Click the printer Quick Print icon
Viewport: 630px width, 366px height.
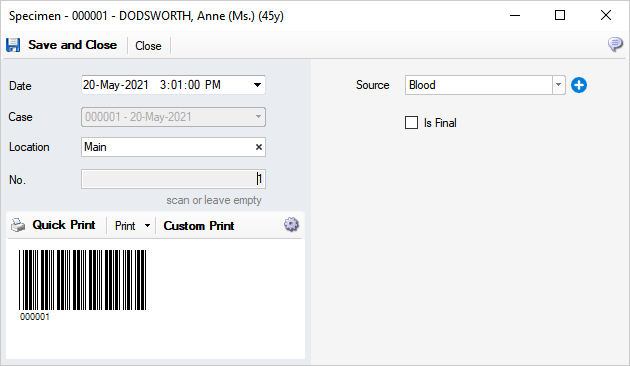[x=18, y=225]
